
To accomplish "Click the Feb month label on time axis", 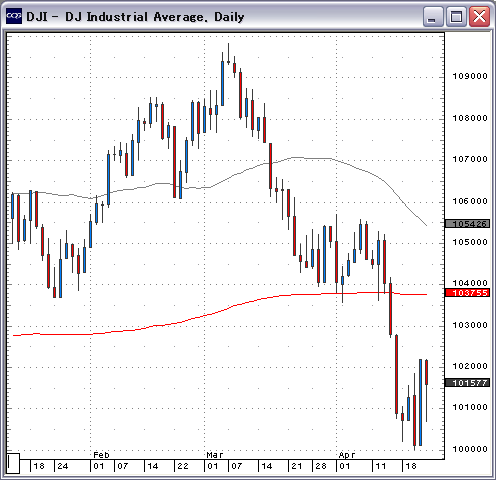I will pos(101,455).
